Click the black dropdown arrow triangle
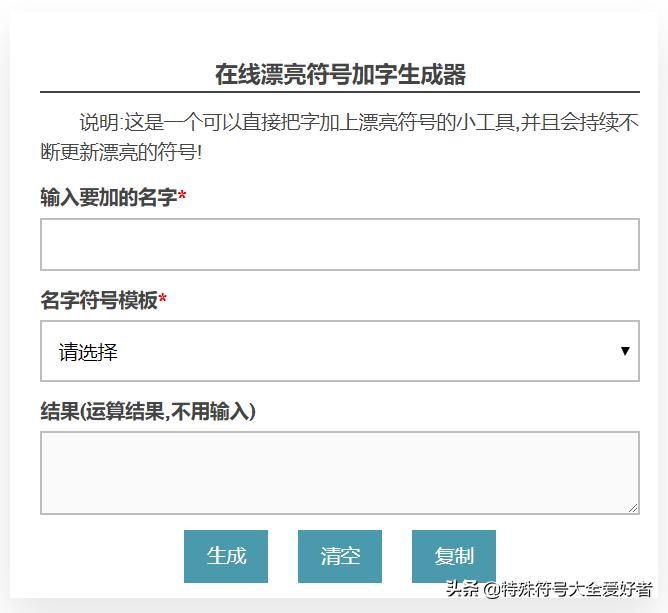Screen dimensions: 668x613 pos(625,351)
